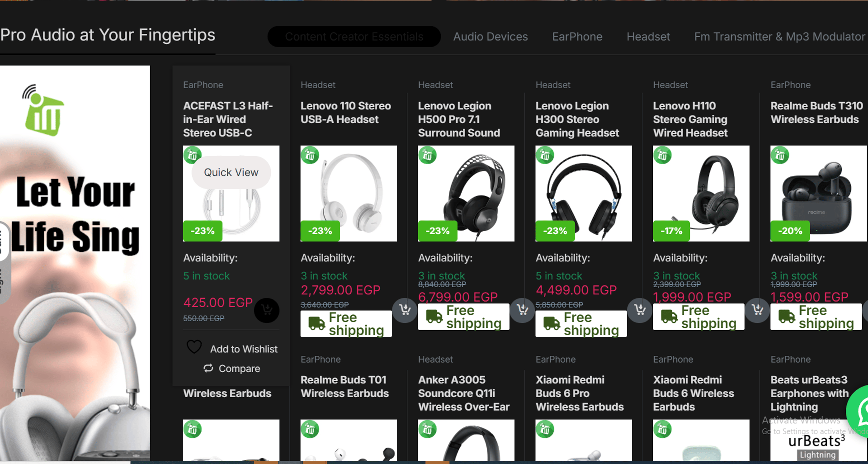Click EarPhone category label above ACEFAST L3
The image size is (868, 464).
pos(203,85)
